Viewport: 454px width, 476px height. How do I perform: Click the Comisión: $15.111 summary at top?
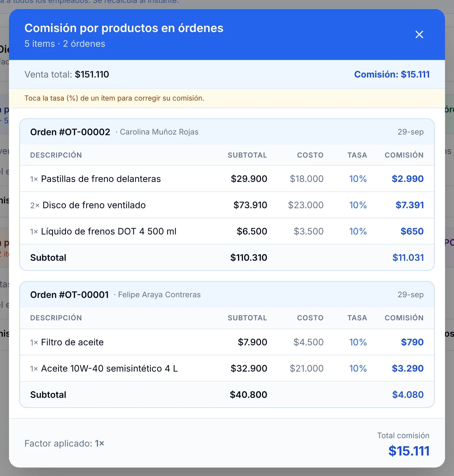click(392, 74)
